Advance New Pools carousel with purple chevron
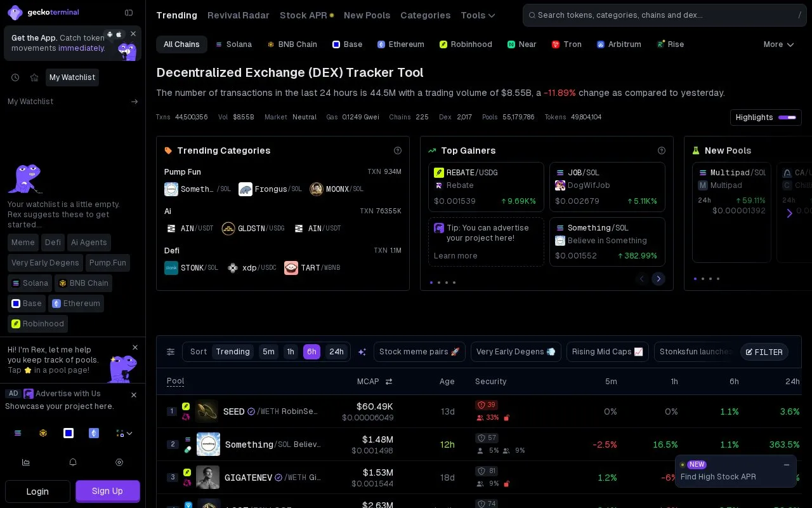This screenshot has width=812, height=508. (789, 213)
